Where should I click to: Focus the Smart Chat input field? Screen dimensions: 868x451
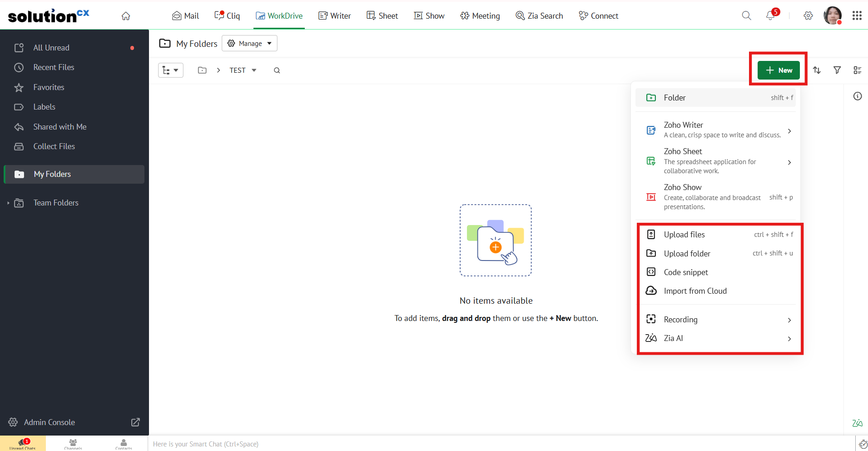coord(501,444)
